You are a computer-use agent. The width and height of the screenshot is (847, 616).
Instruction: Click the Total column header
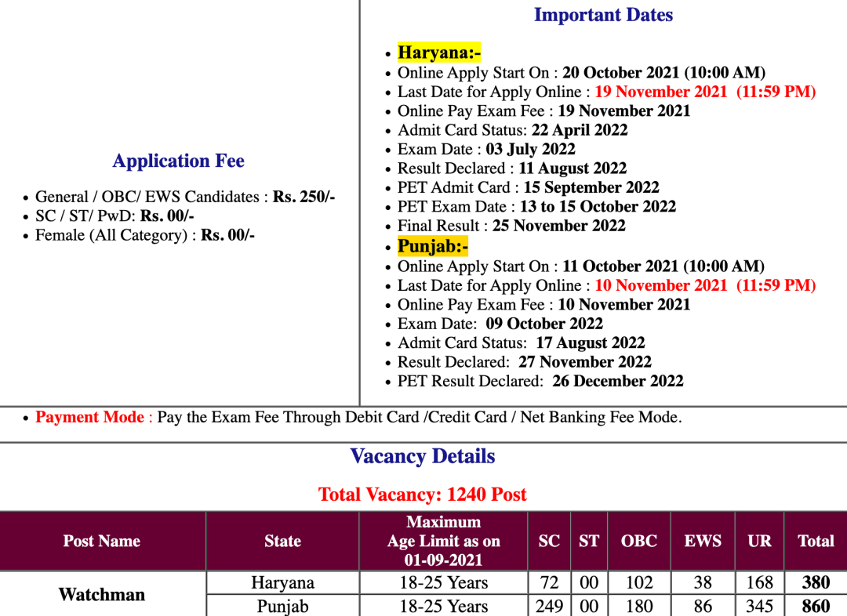(x=815, y=541)
